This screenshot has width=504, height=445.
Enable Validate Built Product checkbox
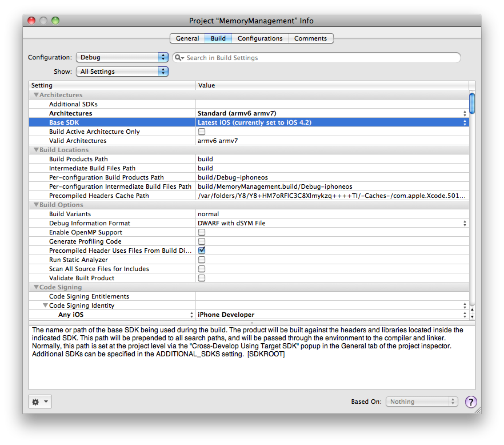pyautogui.click(x=202, y=278)
